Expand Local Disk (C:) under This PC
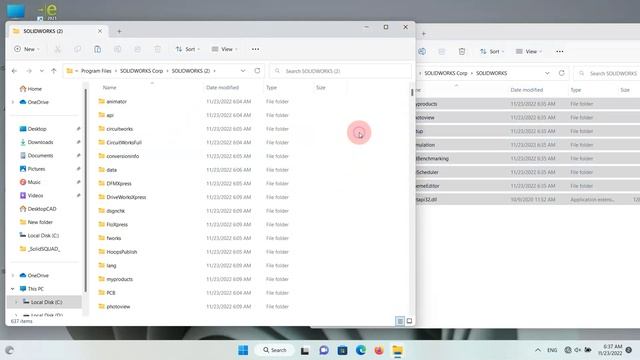The height and width of the screenshot is (360, 640). [16, 302]
